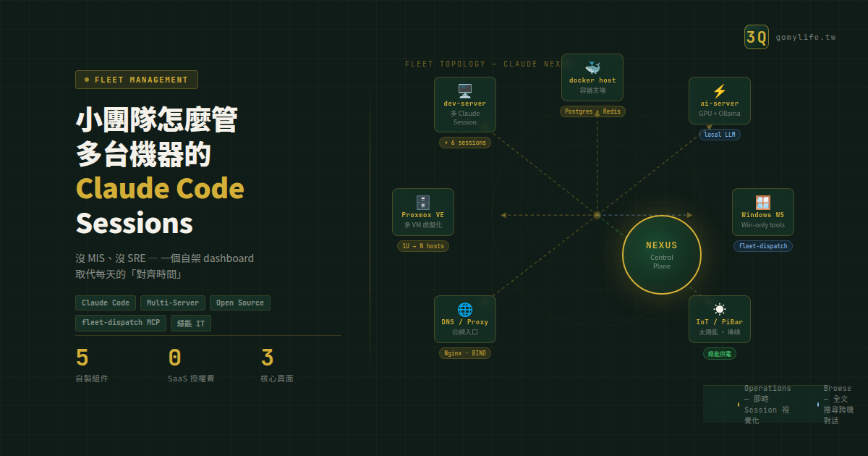Click the '多 VM 虛擬化' subtitle
Viewport: 868px width, 456px height.
pos(423,225)
